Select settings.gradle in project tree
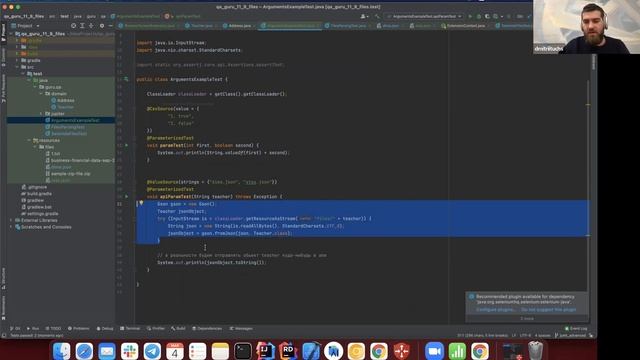640x360 pixels. coord(40,213)
